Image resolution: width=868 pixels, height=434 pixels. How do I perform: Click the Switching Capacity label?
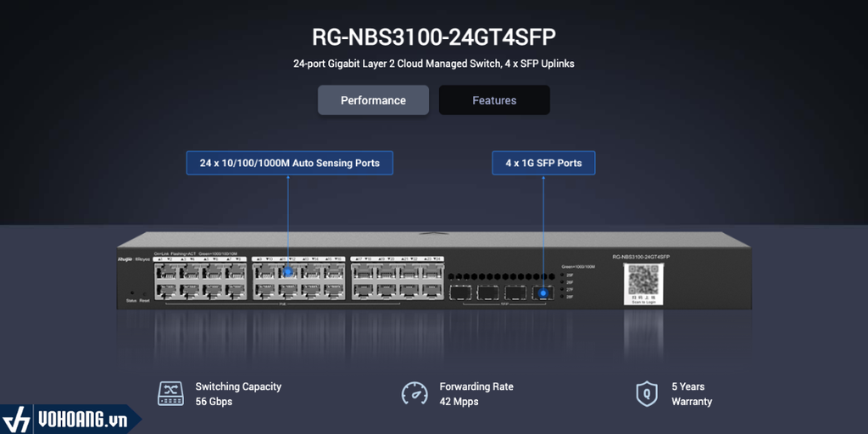tap(238, 387)
